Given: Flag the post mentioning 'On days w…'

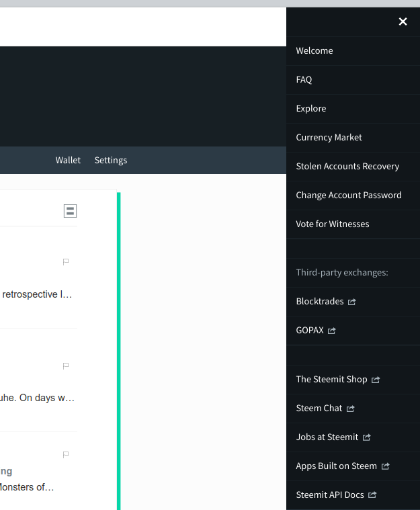Looking at the screenshot, I should [x=66, y=366].
